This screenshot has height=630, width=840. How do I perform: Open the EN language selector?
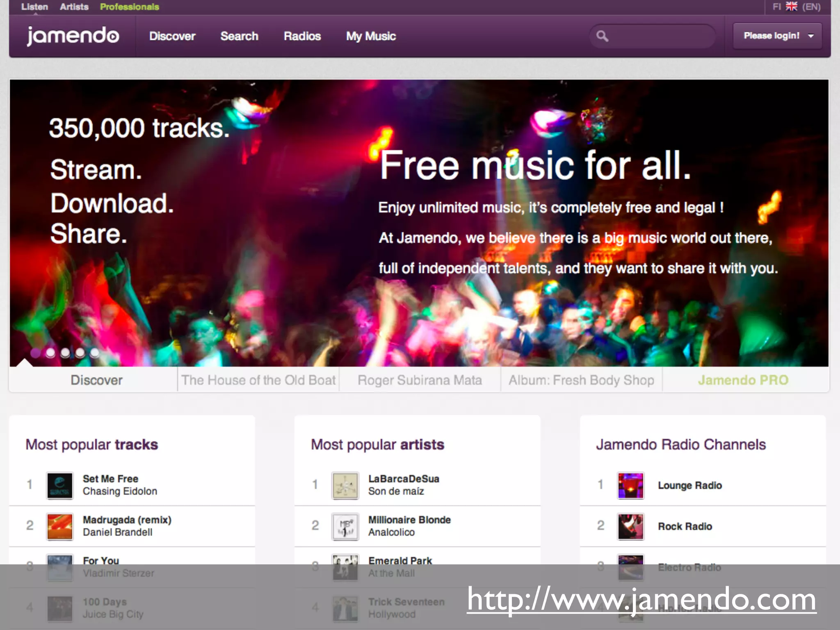coord(811,7)
